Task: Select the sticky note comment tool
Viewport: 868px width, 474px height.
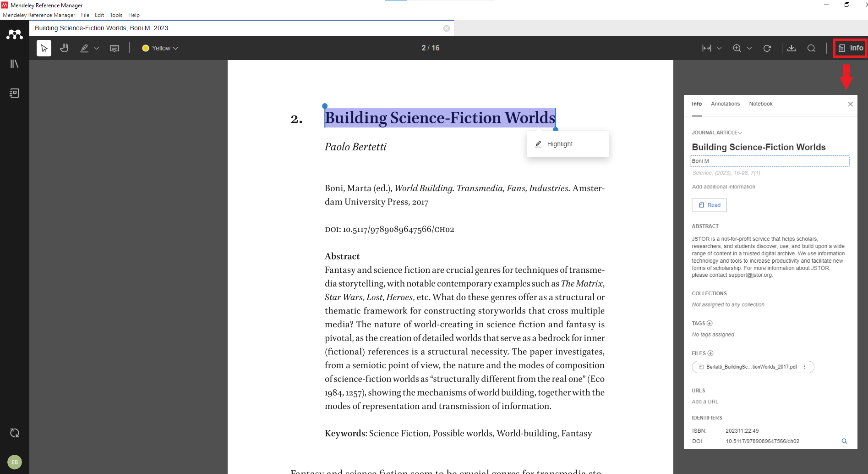Action: (x=115, y=48)
